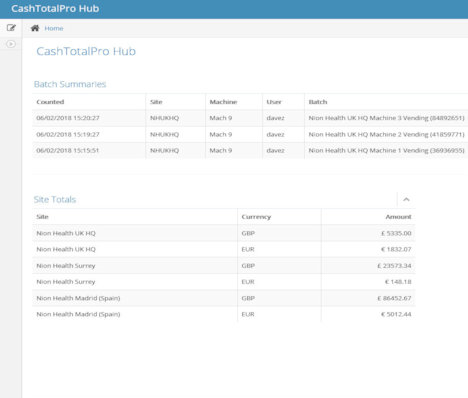468x398 pixels.
Task: Select batch Machine 2 Vending (41859771)
Action: tap(386, 134)
